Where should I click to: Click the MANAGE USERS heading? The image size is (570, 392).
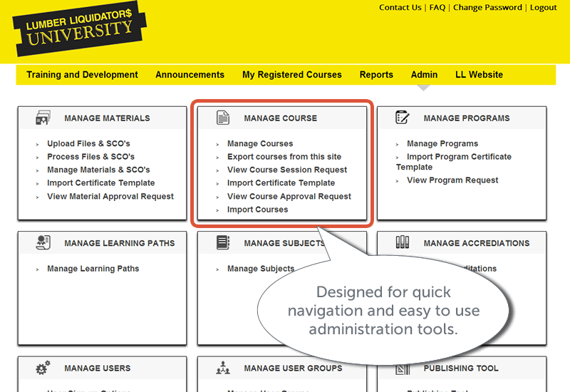pos(97,368)
